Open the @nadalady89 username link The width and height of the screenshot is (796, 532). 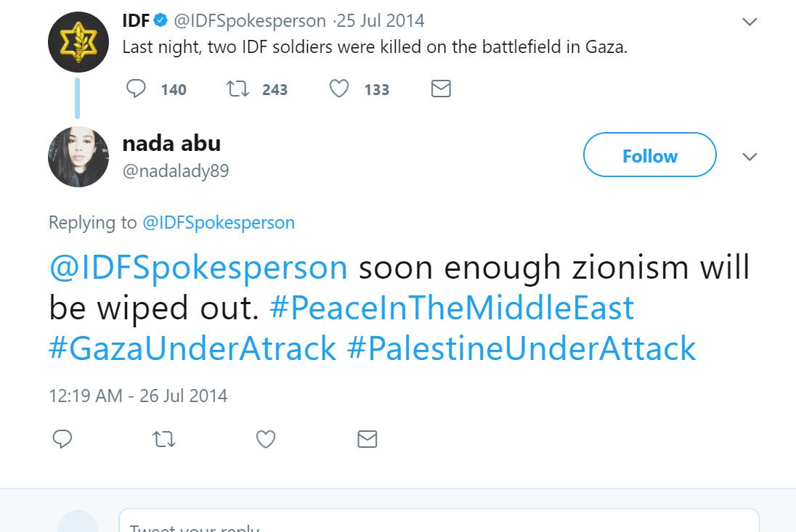point(176,171)
